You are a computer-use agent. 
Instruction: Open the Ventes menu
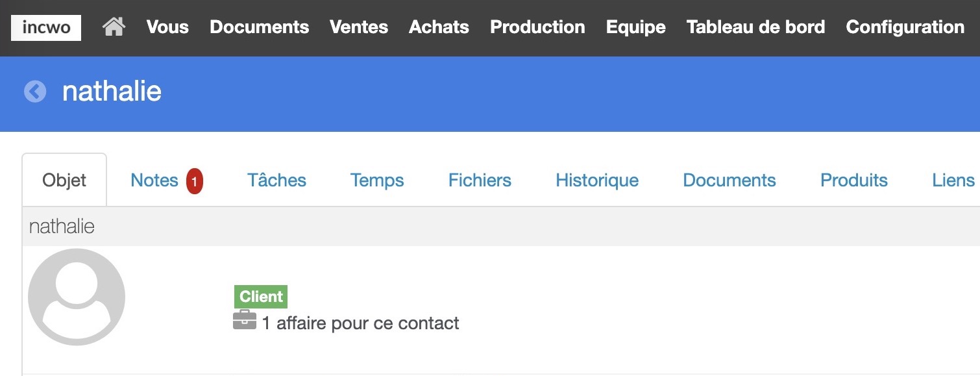pyautogui.click(x=359, y=27)
